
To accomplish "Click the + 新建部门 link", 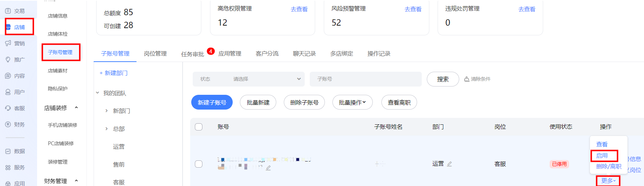I will tap(113, 73).
